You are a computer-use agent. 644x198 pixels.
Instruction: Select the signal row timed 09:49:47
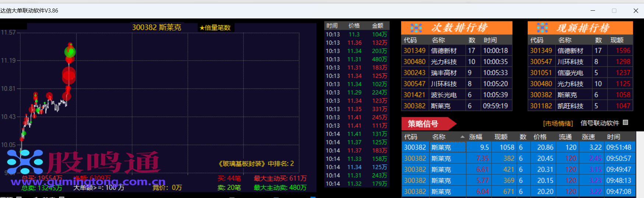pos(518,169)
